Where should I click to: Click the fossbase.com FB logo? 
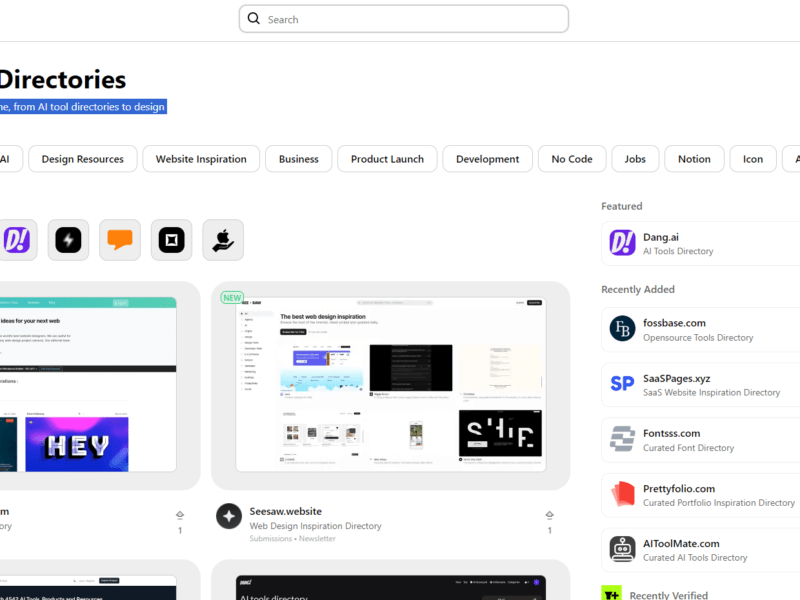tap(623, 329)
